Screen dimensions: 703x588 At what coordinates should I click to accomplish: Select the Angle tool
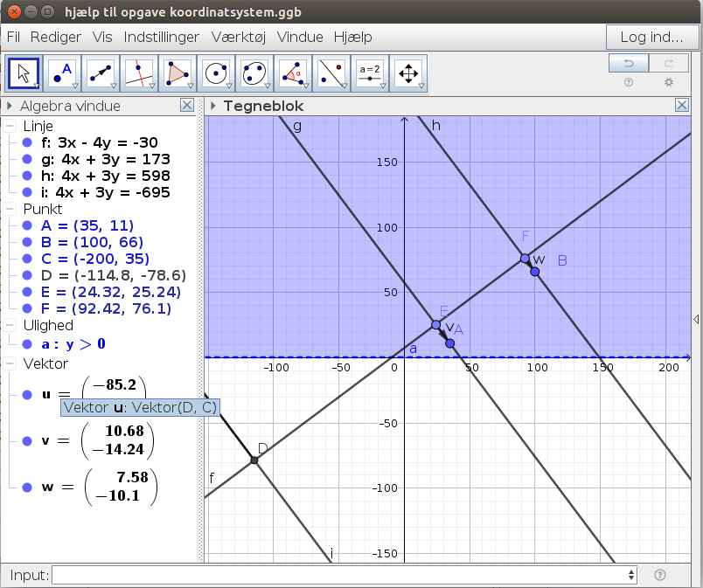coord(294,73)
